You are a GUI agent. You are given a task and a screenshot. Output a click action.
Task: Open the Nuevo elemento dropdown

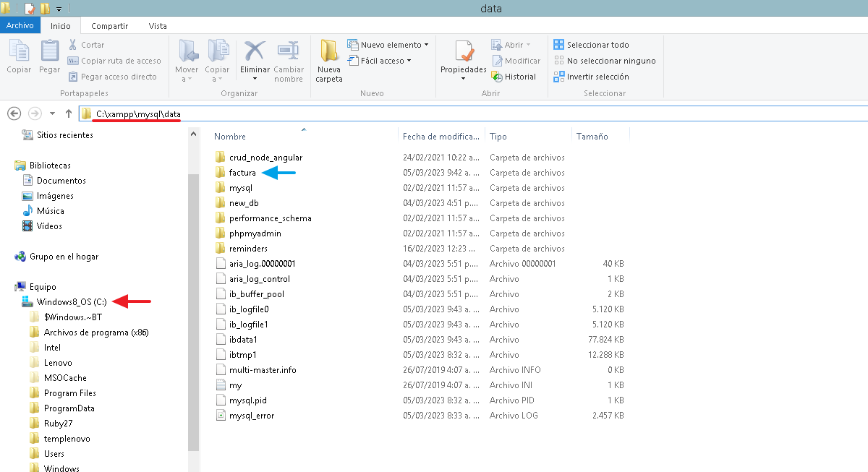(x=389, y=44)
